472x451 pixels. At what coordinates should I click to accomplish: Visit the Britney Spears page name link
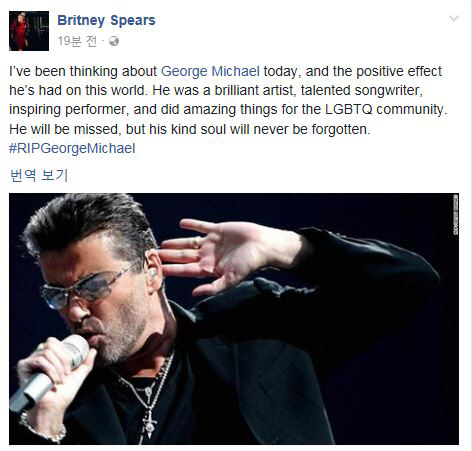coord(106,20)
